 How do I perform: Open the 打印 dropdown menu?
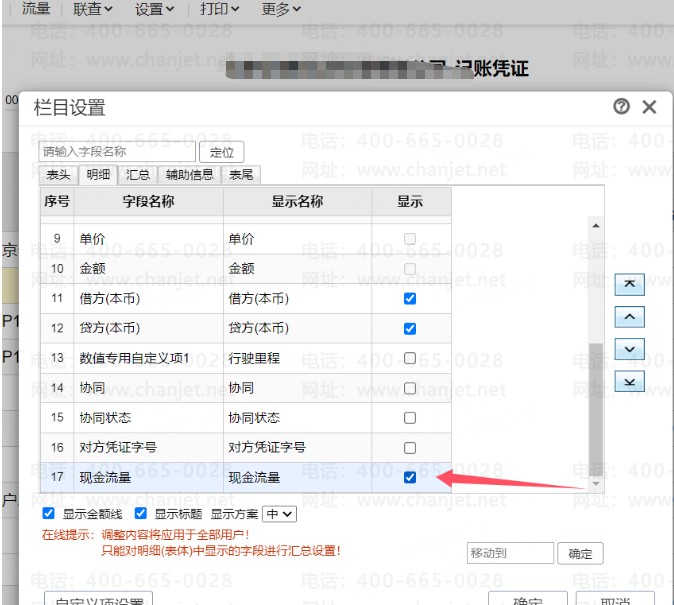(x=220, y=9)
